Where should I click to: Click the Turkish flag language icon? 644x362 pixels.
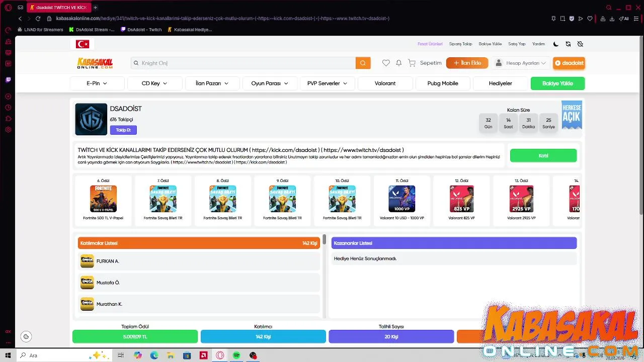[83, 44]
